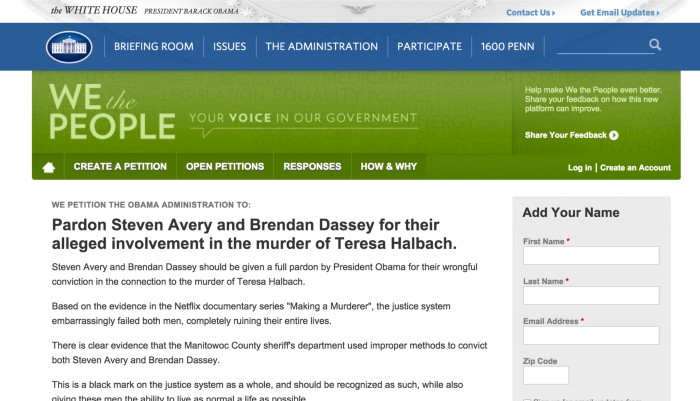This screenshot has width=700, height=401.
Task: Open The Administration menu
Action: point(321,46)
